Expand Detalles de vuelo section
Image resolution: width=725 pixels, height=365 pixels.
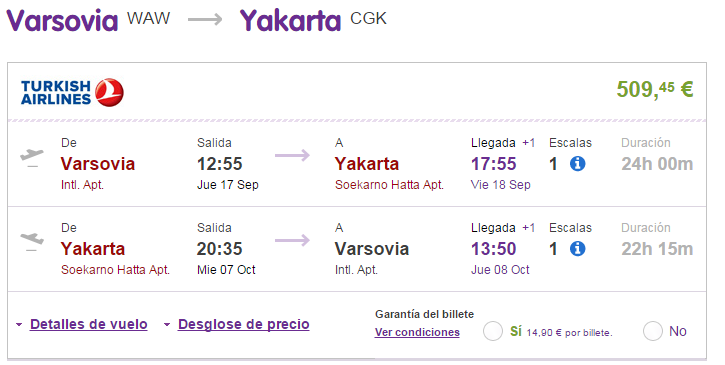[89, 324]
